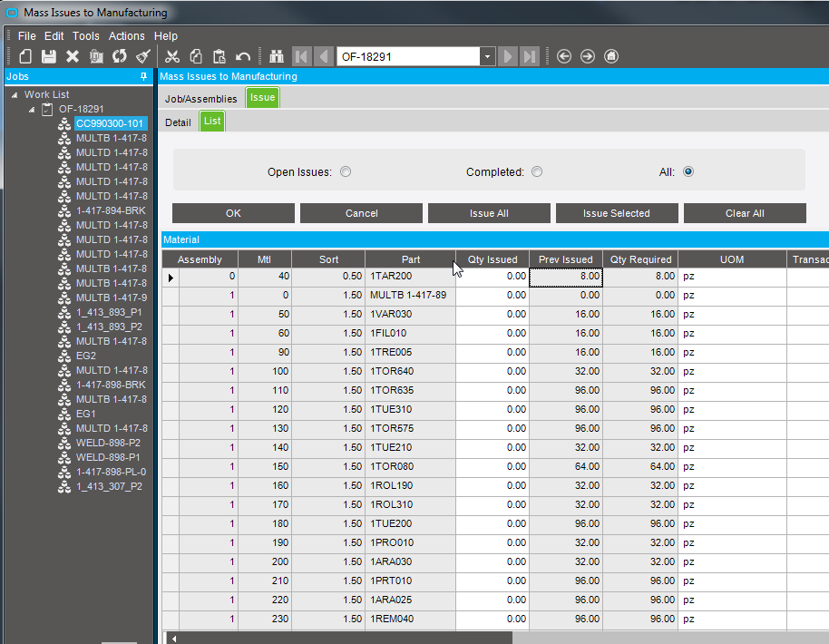Viewport: 829px width, 644px height.
Task: Open the Actions menu
Action: [126, 36]
